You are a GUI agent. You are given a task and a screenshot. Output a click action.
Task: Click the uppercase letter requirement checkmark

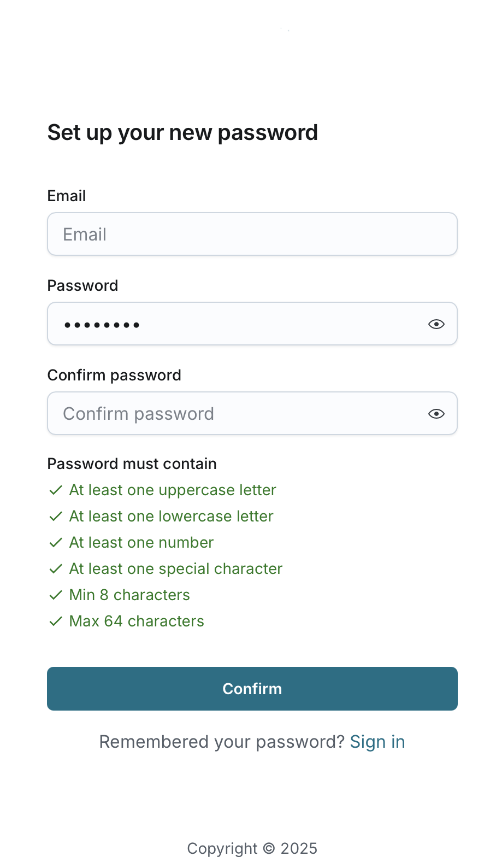pos(56,490)
